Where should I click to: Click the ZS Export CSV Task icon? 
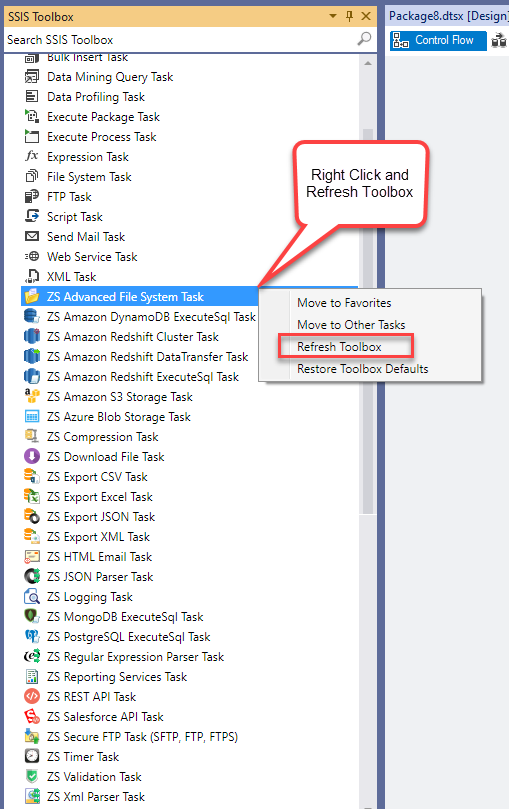pyautogui.click(x=32, y=476)
